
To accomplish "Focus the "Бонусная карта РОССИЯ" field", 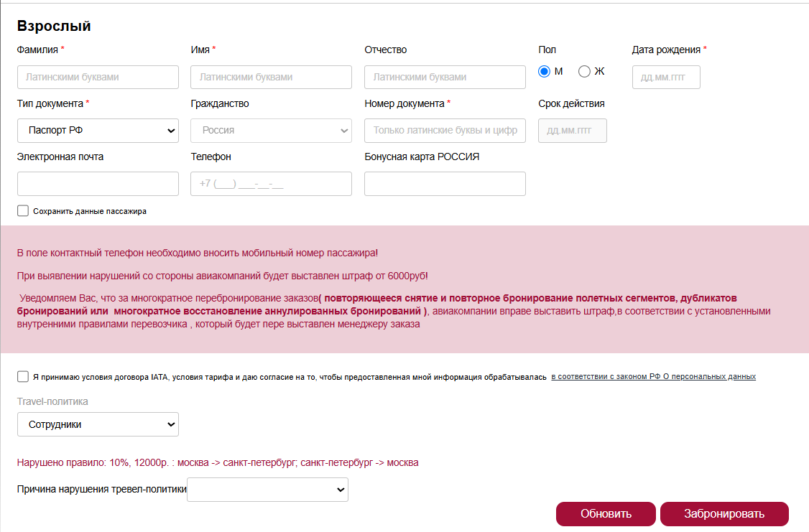I will tap(445, 184).
